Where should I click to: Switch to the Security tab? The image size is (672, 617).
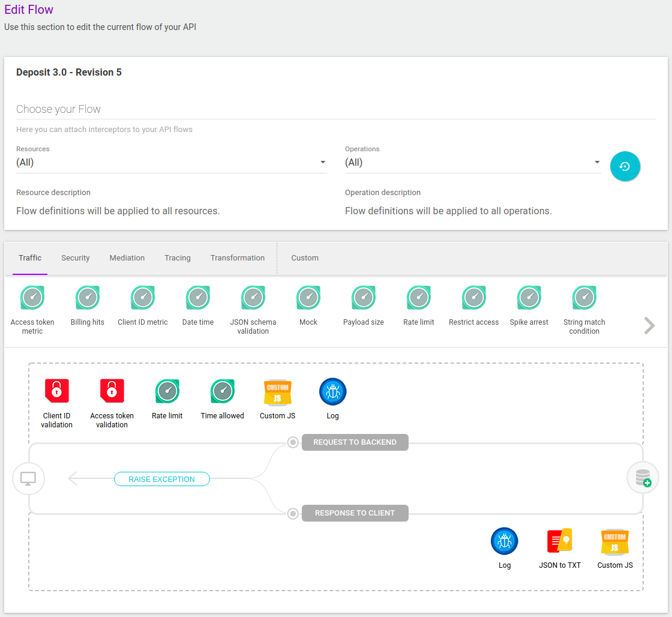76,258
